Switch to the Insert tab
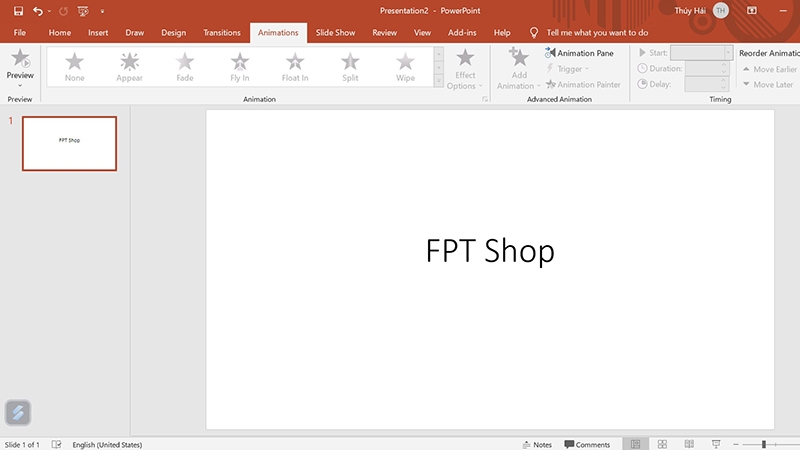The height and width of the screenshot is (450, 800). tap(98, 33)
